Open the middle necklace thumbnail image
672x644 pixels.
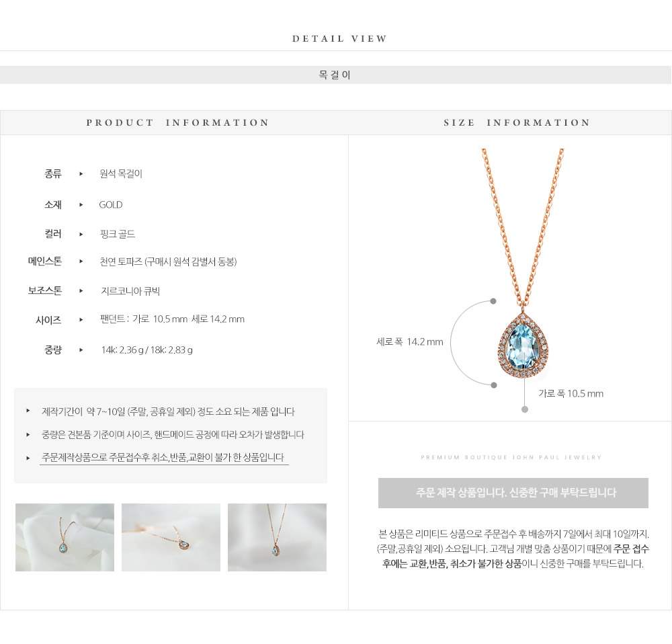point(171,537)
